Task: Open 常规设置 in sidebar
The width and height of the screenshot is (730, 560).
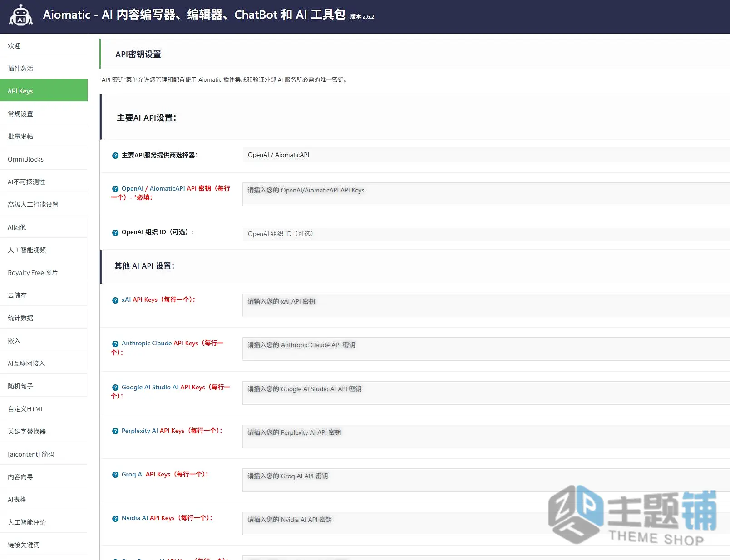Action: click(x=44, y=113)
